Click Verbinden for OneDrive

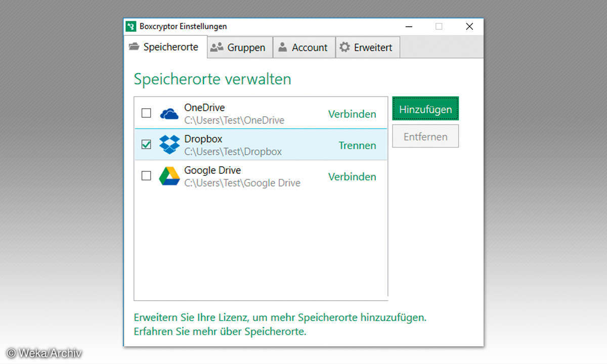pos(352,114)
